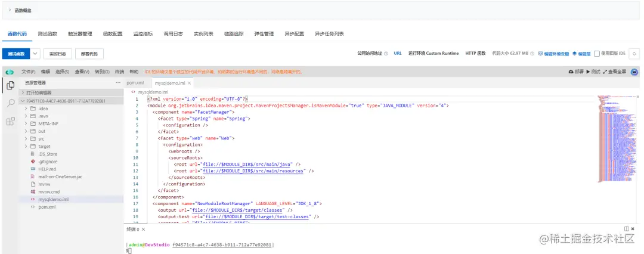Image resolution: width=644 pixels, height=254 pixels.
Task: Click the 实时日志 button
Action: [58, 54]
